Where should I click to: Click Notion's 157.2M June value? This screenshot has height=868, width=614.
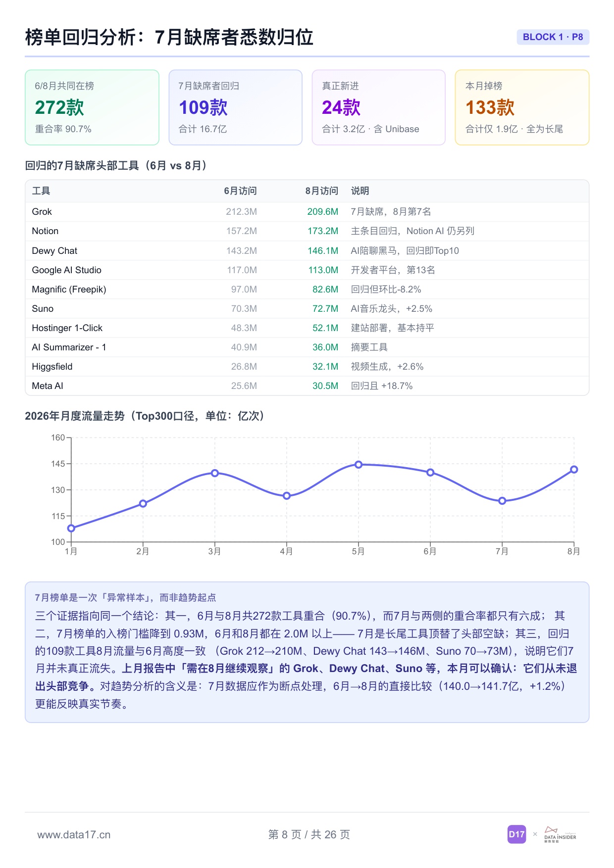(241, 231)
